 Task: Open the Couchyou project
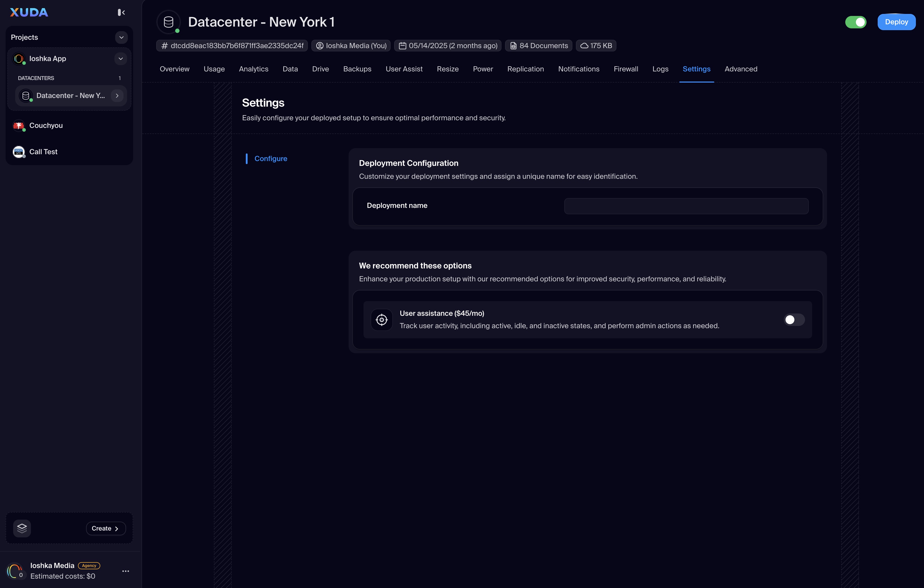(46, 126)
